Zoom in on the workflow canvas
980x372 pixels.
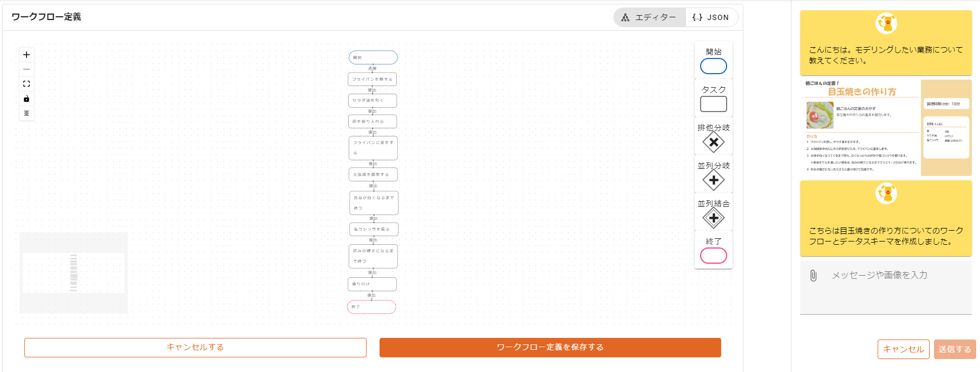coord(27,55)
